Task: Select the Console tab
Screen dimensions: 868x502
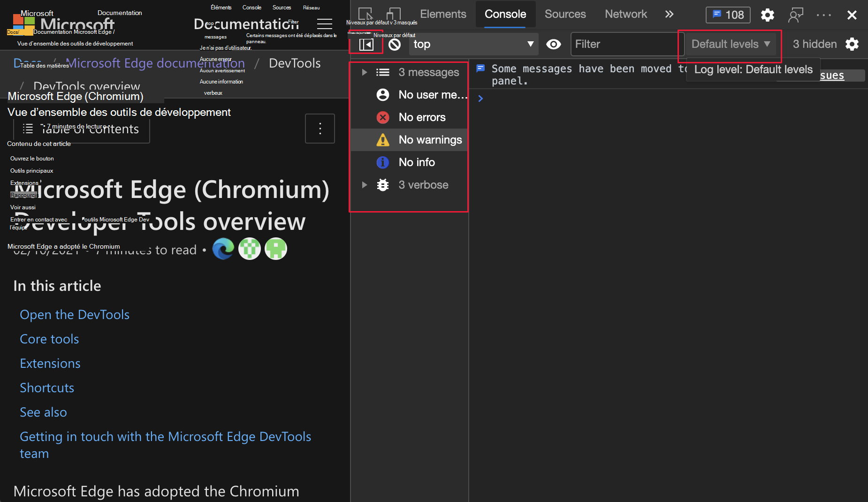Action: coord(505,14)
